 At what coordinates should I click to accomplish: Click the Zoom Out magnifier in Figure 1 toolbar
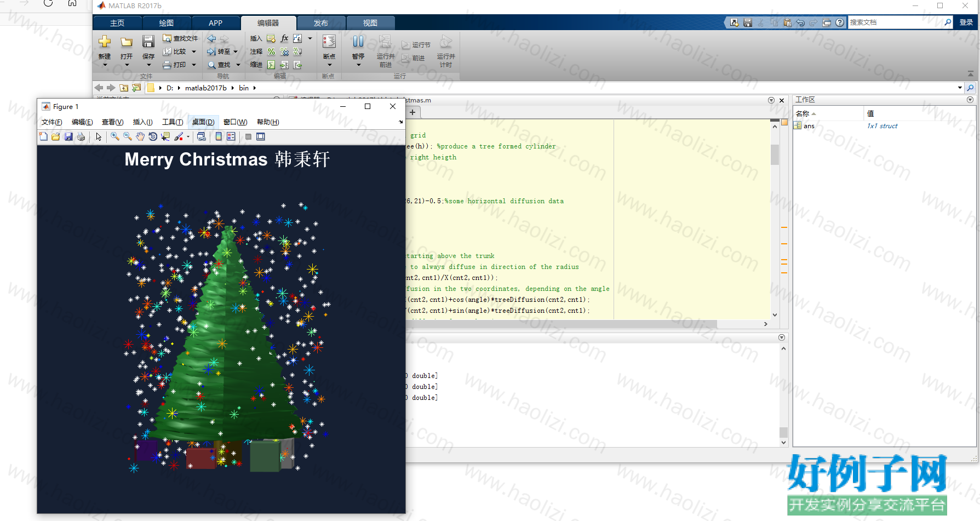pos(128,136)
